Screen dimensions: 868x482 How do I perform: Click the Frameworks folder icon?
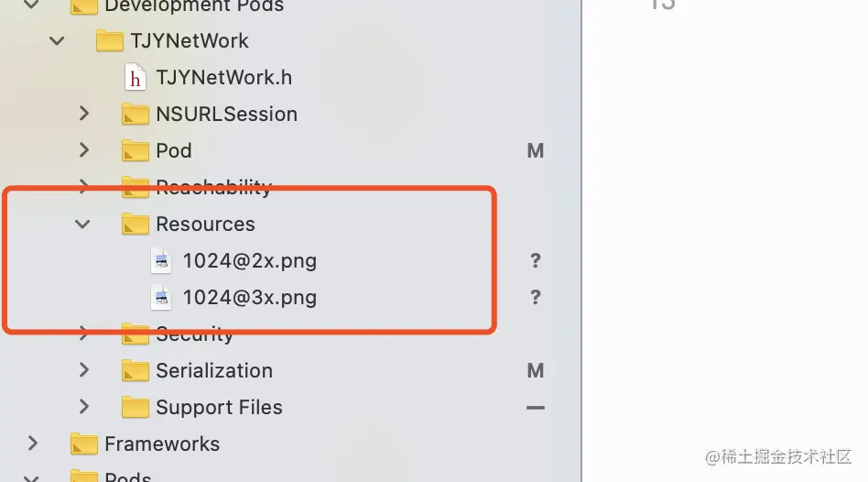coord(84,444)
